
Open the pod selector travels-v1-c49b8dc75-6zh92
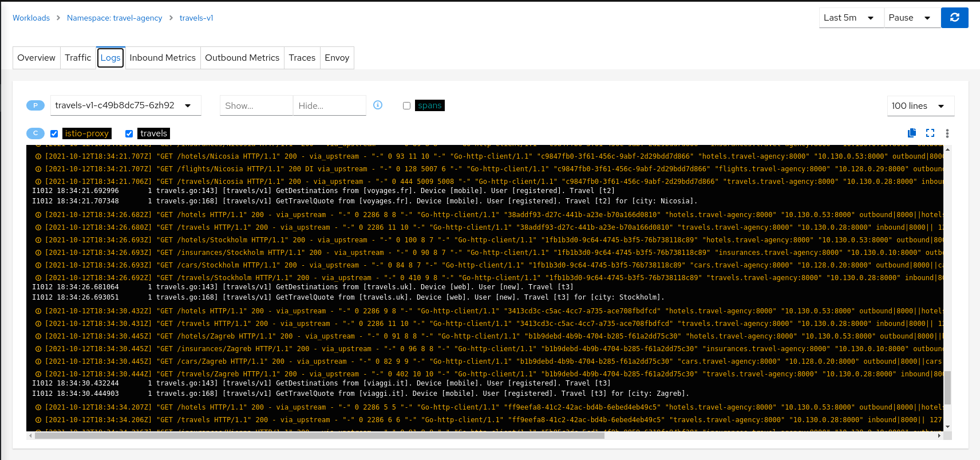pyautogui.click(x=126, y=105)
